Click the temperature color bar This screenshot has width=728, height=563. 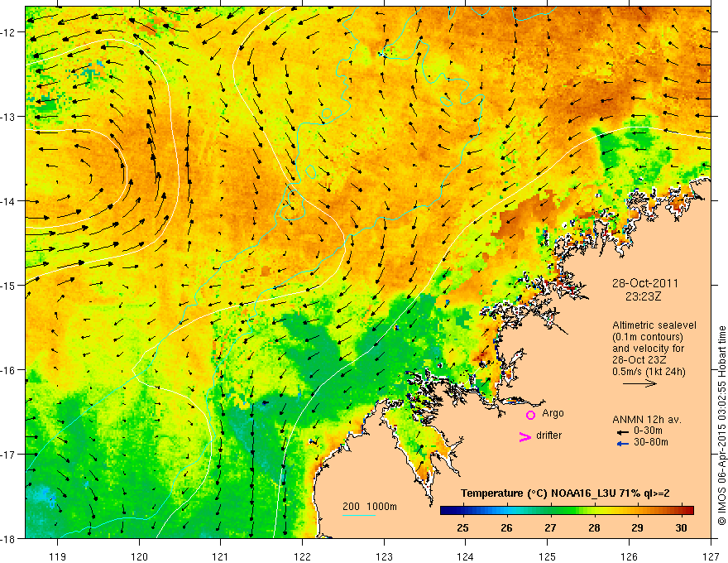(567, 511)
